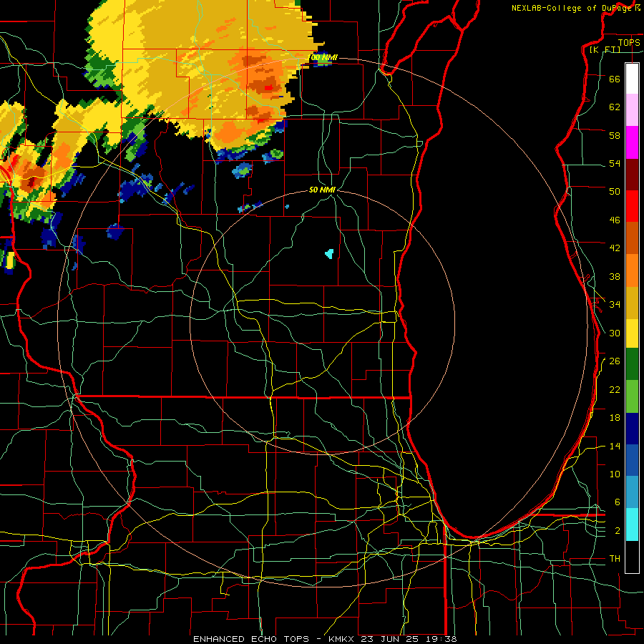Image resolution: width=644 pixels, height=644 pixels.
Task: Click the dark orange legend band near 42
Action: tap(632, 238)
